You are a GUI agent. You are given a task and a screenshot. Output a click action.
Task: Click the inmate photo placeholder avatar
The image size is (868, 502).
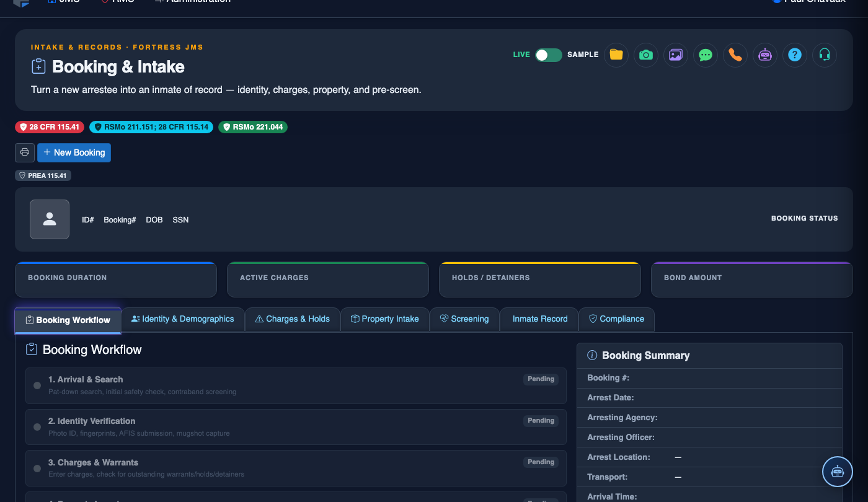click(50, 219)
